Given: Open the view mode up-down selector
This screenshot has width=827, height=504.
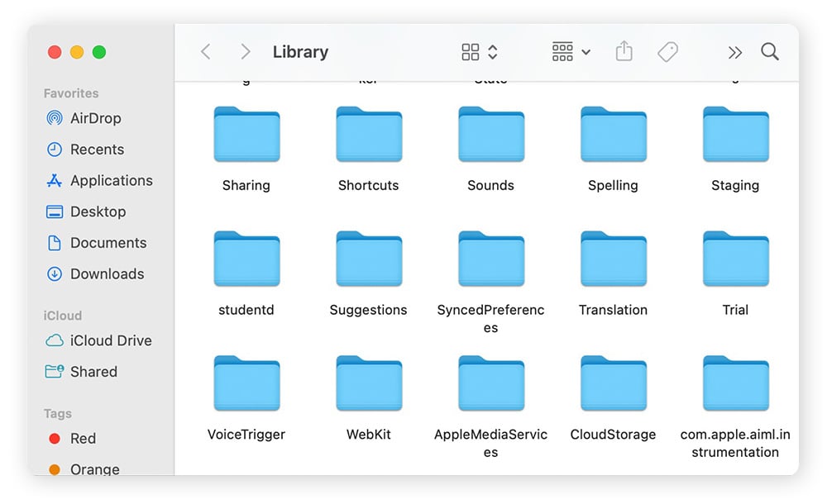Looking at the screenshot, I should click(x=493, y=52).
